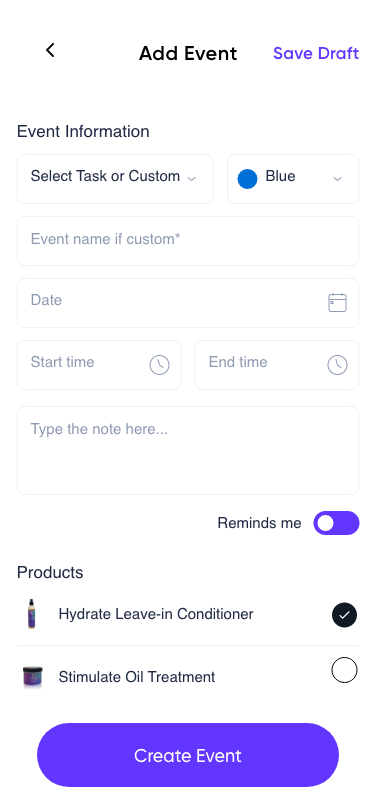Click the clock icon in End time
Viewport: 375px width, 812px height.
point(337,365)
